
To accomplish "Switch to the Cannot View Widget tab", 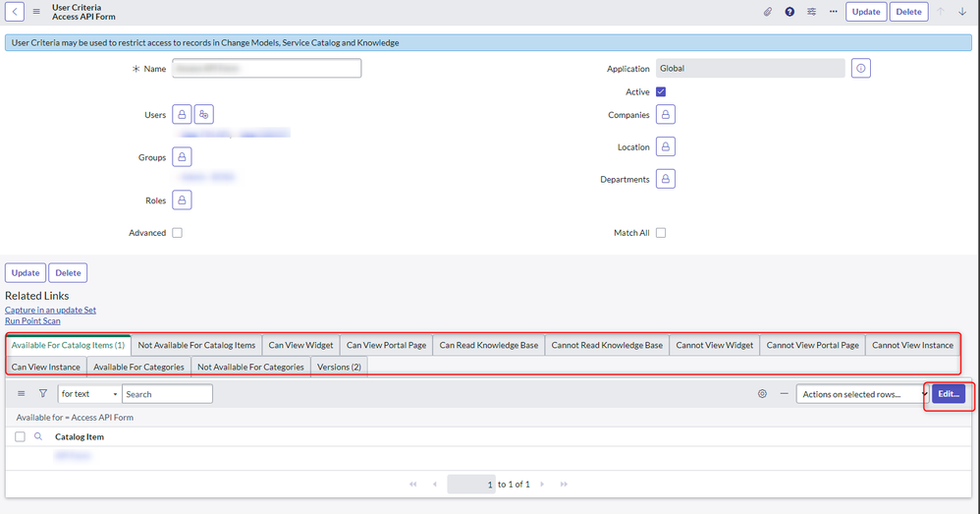I will pos(714,345).
